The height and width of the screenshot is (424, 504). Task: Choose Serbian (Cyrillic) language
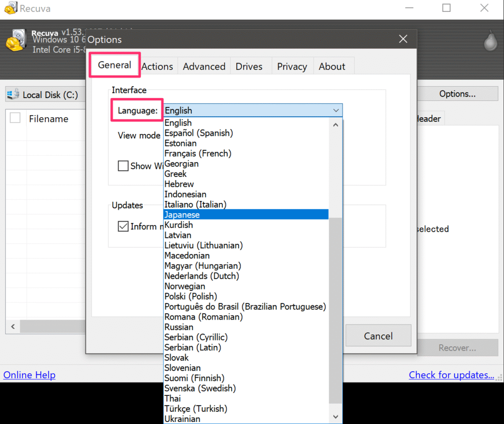coord(246,337)
